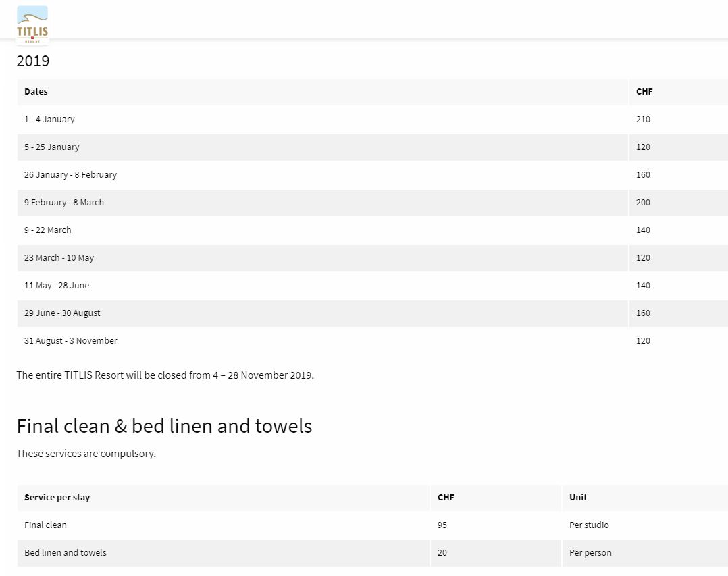Select the 23 March - 10 May row
The image size is (728, 576).
59,257
